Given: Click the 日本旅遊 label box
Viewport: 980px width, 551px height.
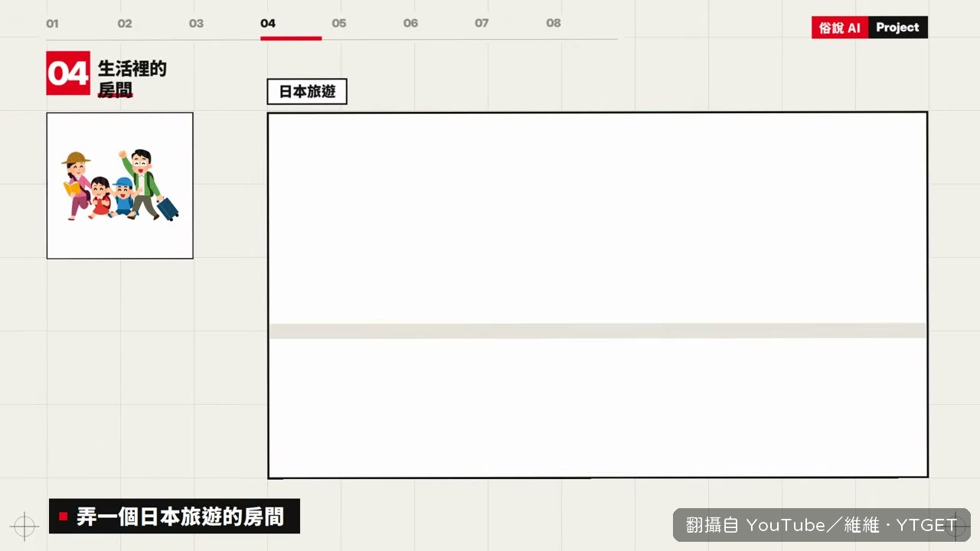Looking at the screenshot, I should pyautogui.click(x=307, y=92).
